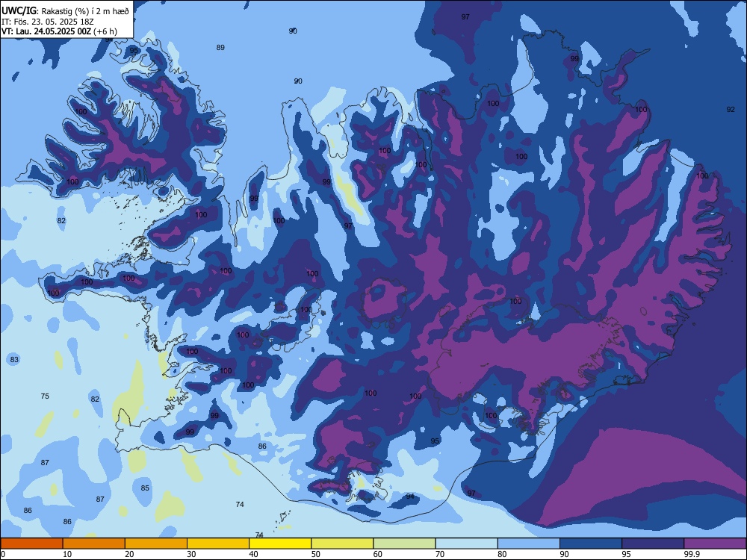Screen dimensions: 747x560
Task: Pick the pale blue 70–80 legend swatch
Action: [x=466, y=544]
